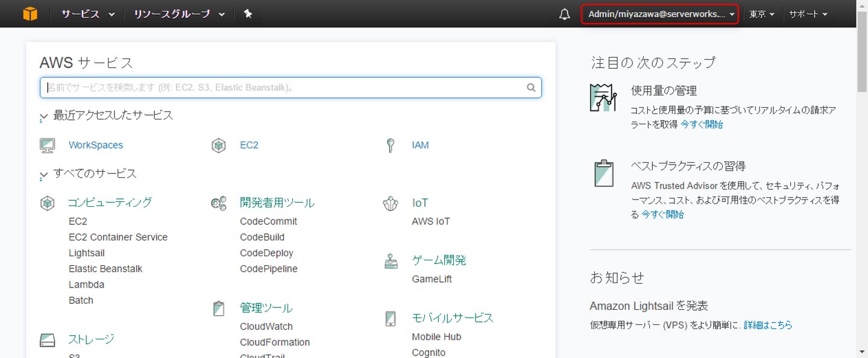Click the Amazon Lightsail を発表 heading
Screen dimensions: 868x358
(649, 306)
